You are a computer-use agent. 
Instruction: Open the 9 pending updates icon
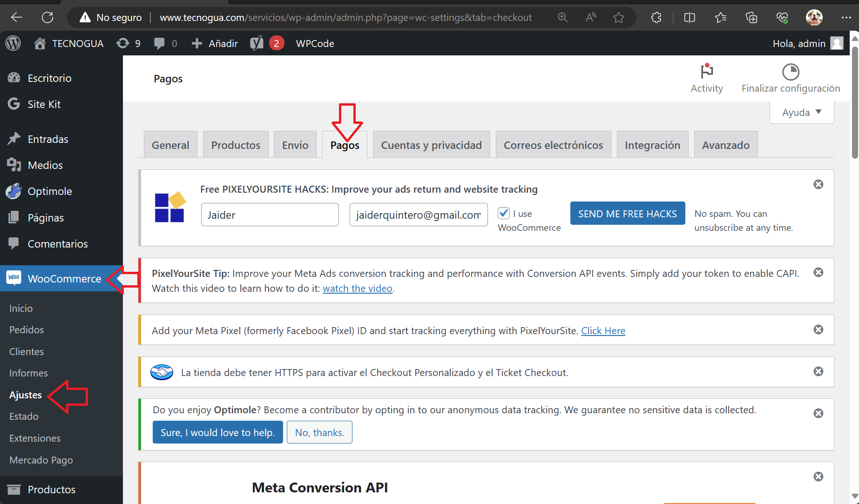129,43
